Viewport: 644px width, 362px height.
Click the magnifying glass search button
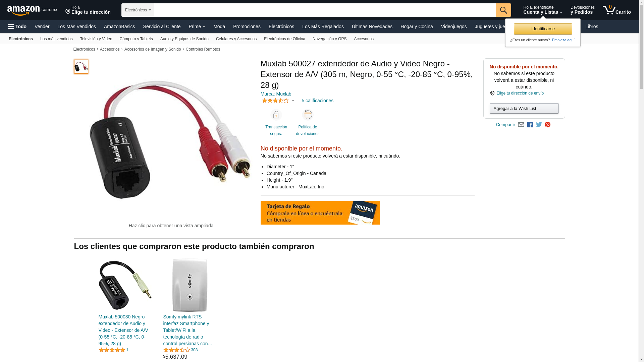(x=503, y=10)
